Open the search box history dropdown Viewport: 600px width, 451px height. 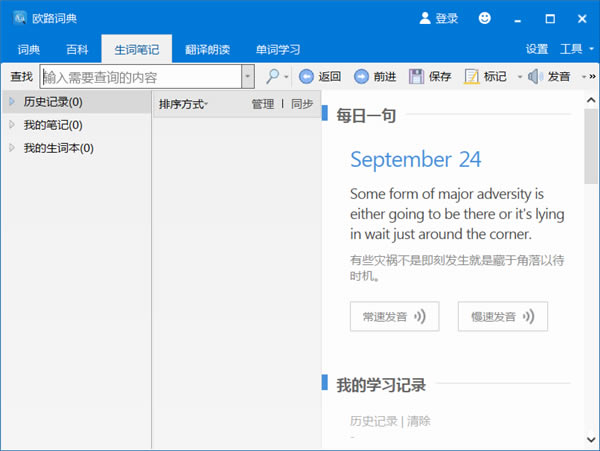pos(248,77)
